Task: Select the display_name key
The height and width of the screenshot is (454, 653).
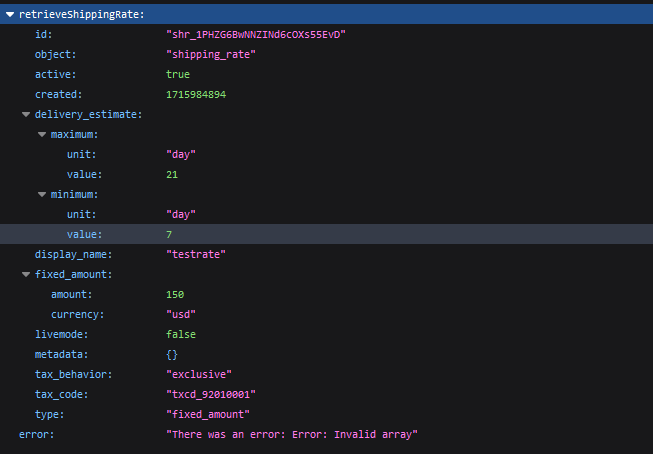Action: [x=73, y=254]
